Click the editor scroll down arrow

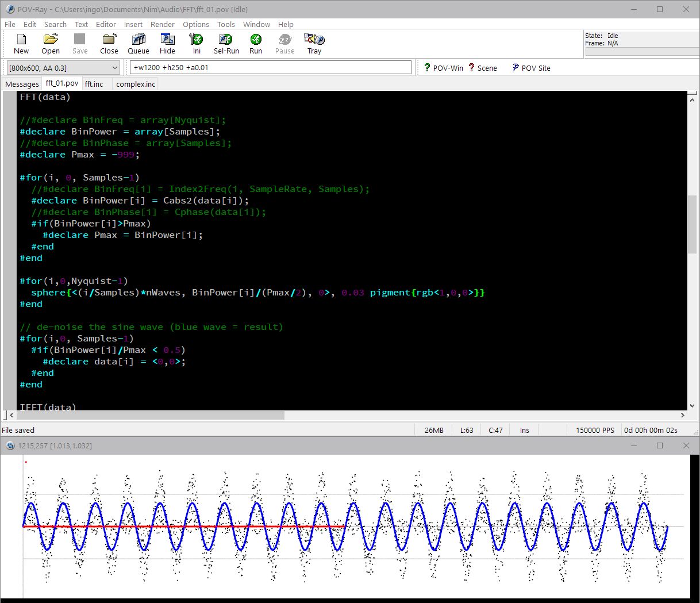[693, 405]
